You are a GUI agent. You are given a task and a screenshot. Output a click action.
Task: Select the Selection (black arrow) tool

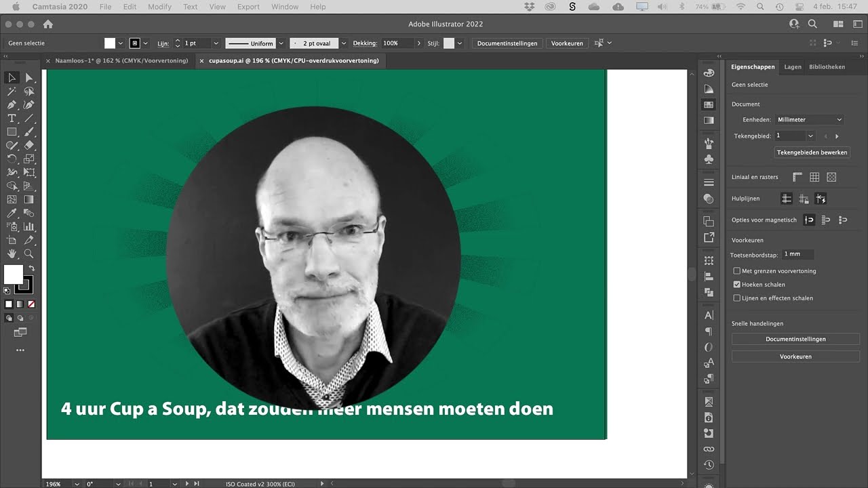(x=12, y=78)
